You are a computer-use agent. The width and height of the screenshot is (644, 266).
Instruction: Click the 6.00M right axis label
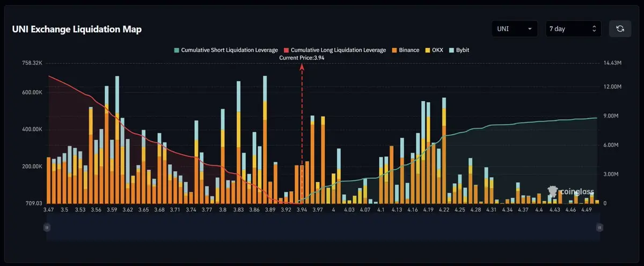[611, 145]
